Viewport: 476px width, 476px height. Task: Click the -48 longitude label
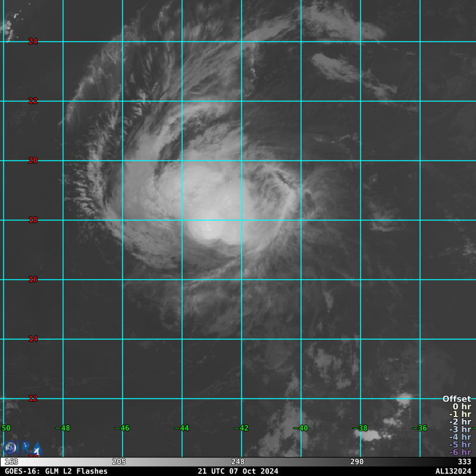tap(63, 428)
